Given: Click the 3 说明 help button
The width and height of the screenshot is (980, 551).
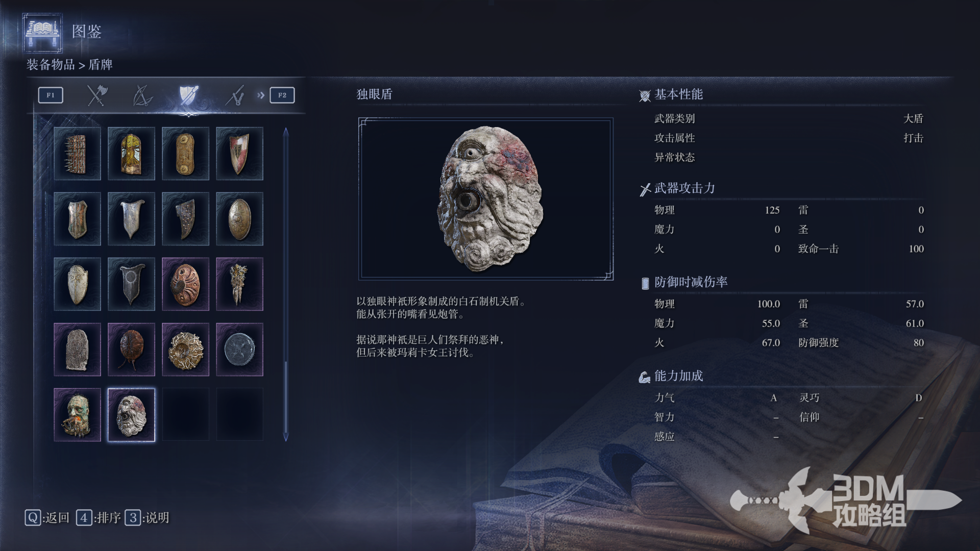Looking at the screenshot, I should (x=147, y=518).
